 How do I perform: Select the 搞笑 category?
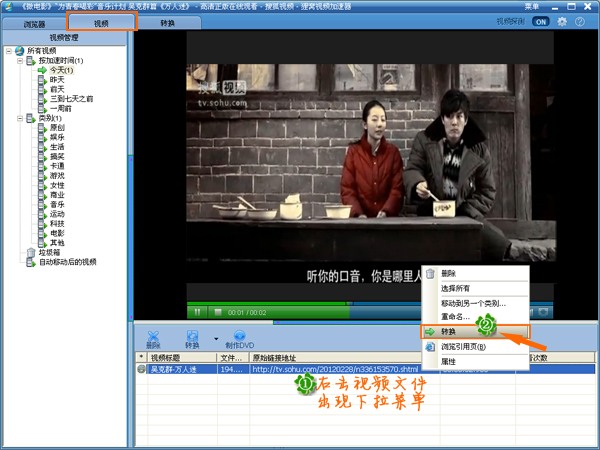[x=57, y=157]
